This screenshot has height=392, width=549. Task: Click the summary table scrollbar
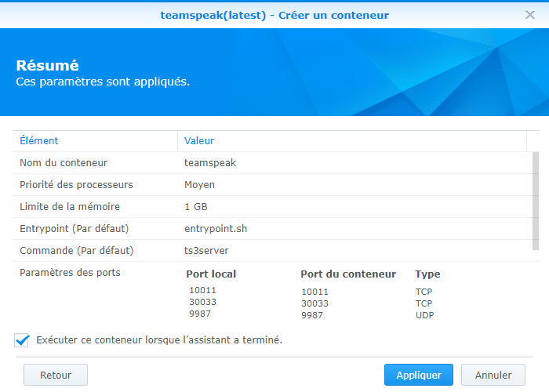tap(536, 201)
